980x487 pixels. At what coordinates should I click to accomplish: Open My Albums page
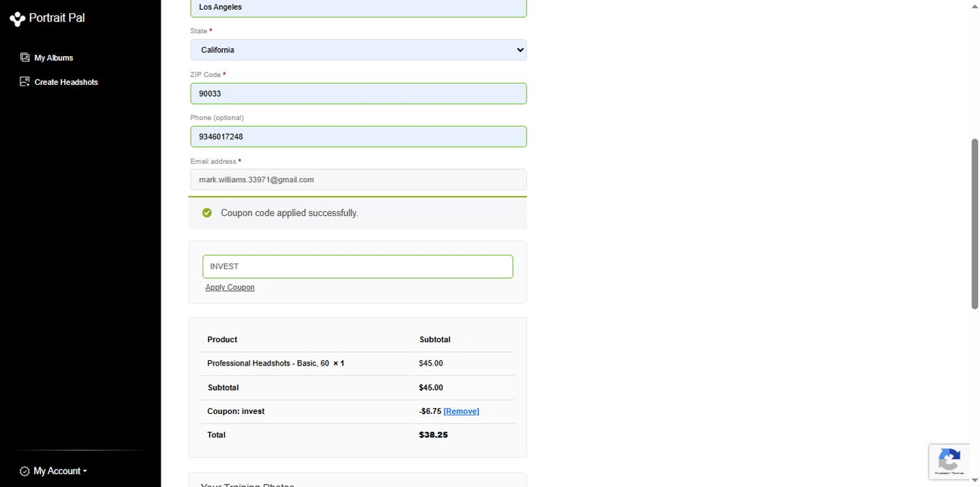point(54,58)
